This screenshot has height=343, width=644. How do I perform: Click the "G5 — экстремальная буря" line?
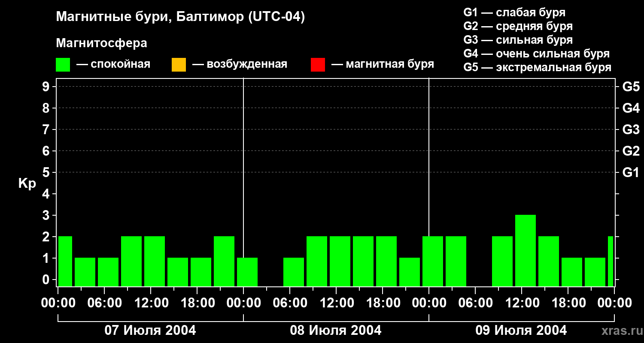[538, 67]
